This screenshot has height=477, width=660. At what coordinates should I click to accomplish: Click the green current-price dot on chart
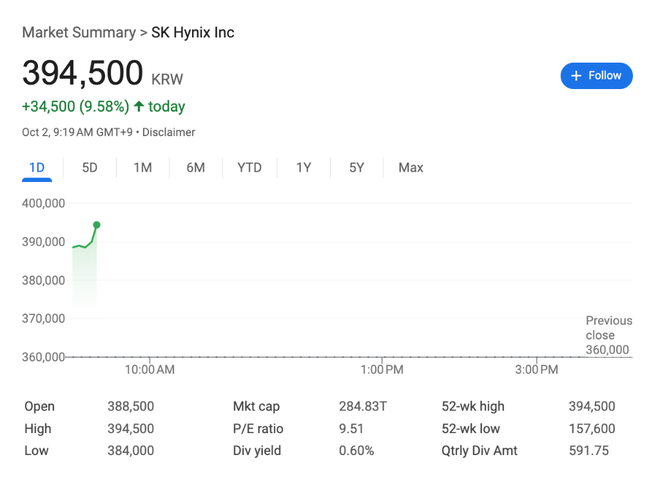coord(97,225)
